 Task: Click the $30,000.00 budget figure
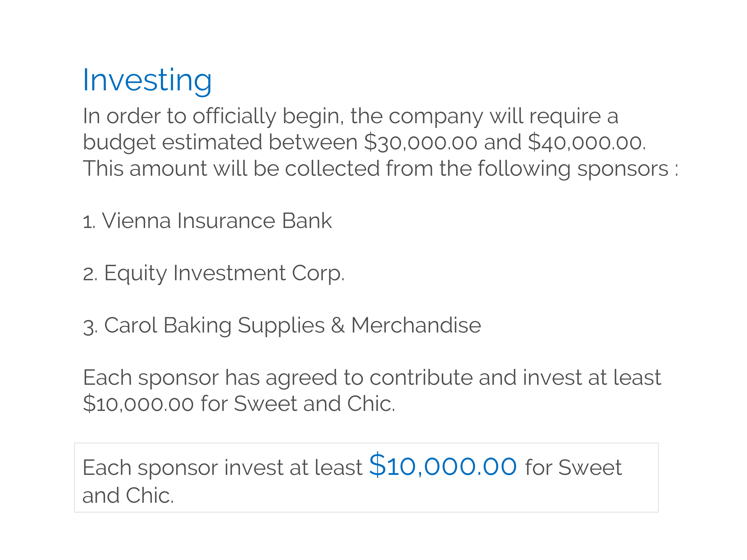pos(421,142)
